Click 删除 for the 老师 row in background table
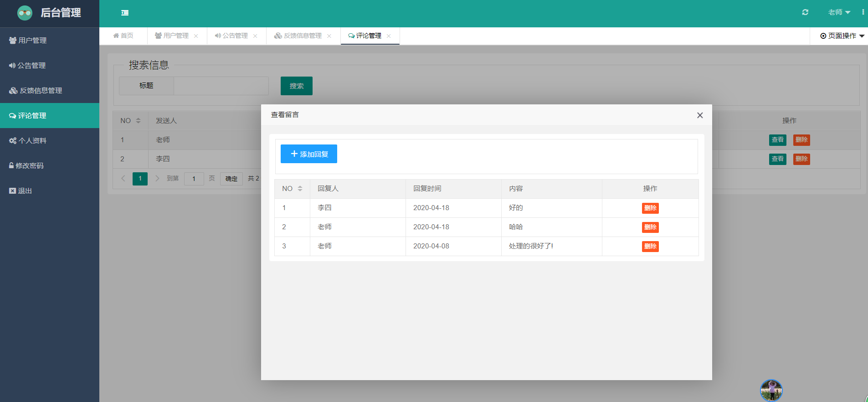 click(801, 140)
